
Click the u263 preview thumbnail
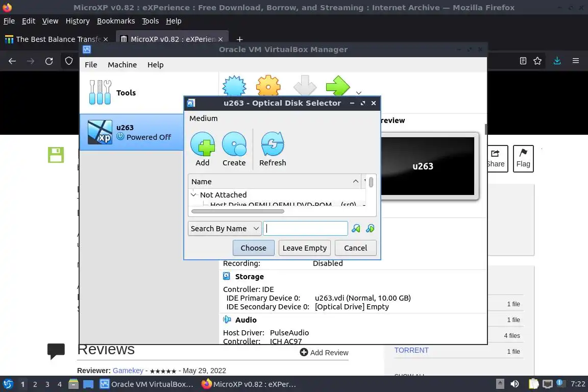point(428,166)
